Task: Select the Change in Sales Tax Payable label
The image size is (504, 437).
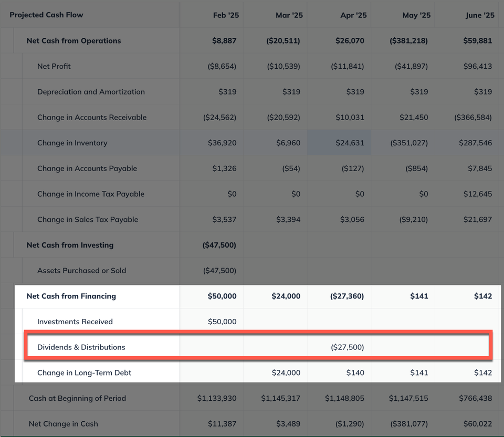Action: (x=88, y=220)
